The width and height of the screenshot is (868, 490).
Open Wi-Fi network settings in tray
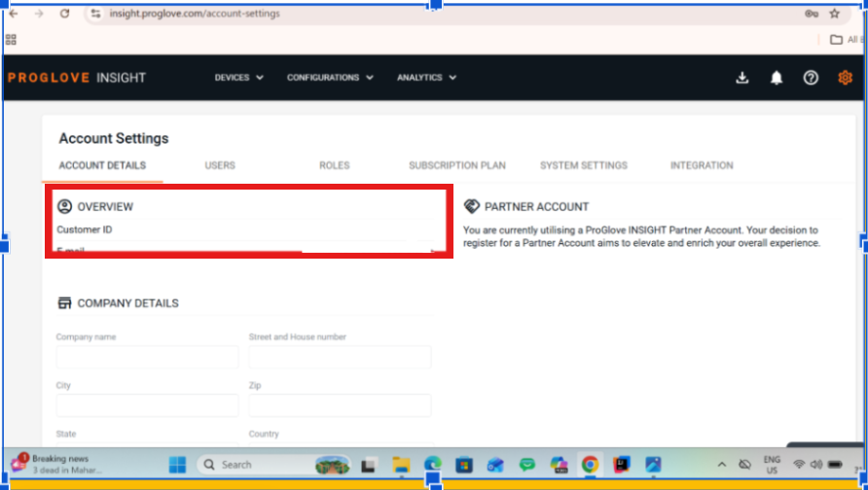pyautogui.click(x=798, y=465)
